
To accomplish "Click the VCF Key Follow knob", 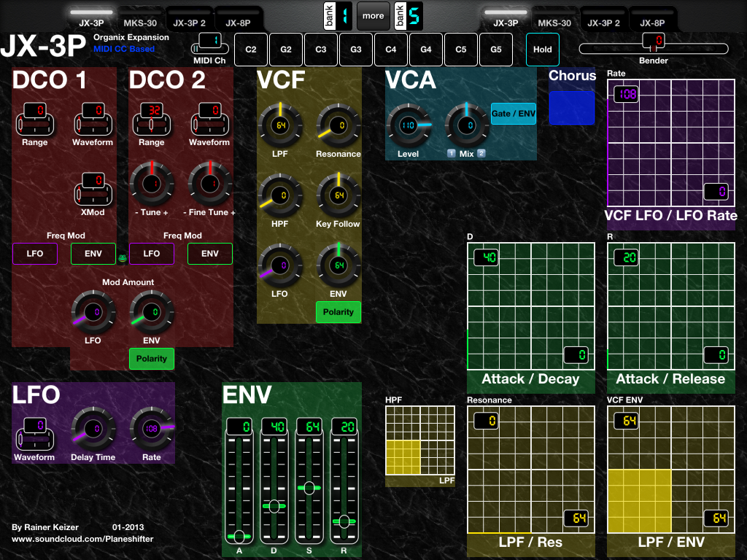I will click(338, 195).
